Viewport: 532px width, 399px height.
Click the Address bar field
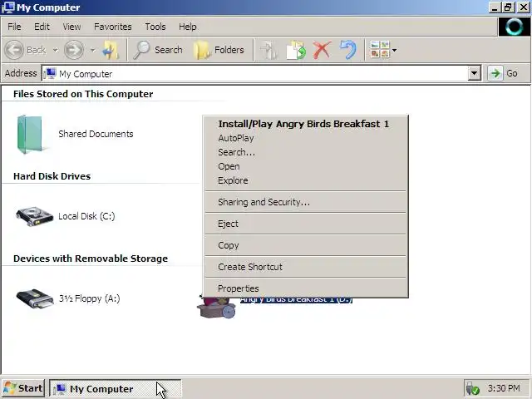click(261, 73)
